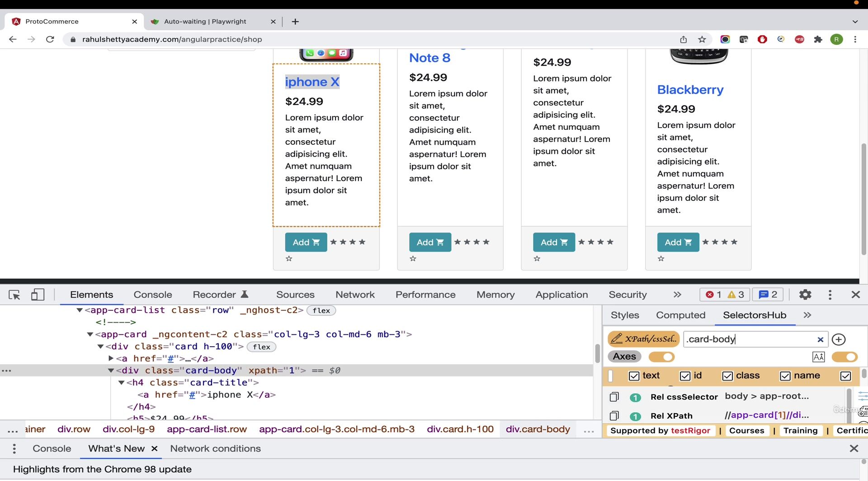Open the Network panel tab

click(355, 295)
